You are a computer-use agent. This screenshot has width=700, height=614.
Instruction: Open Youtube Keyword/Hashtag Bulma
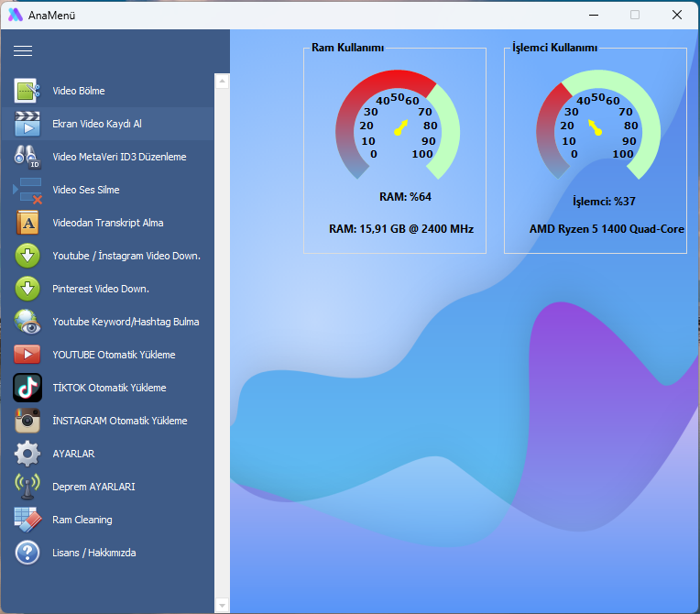tap(126, 322)
